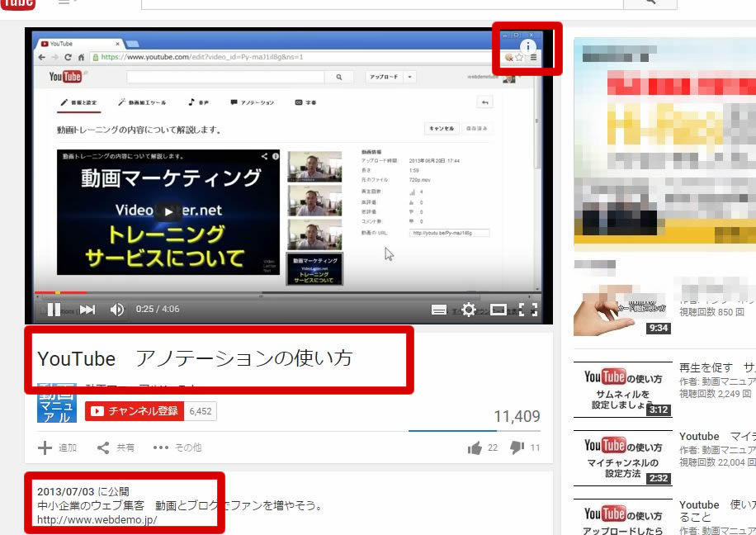Click the 11,409 view count

pyautogui.click(x=517, y=416)
